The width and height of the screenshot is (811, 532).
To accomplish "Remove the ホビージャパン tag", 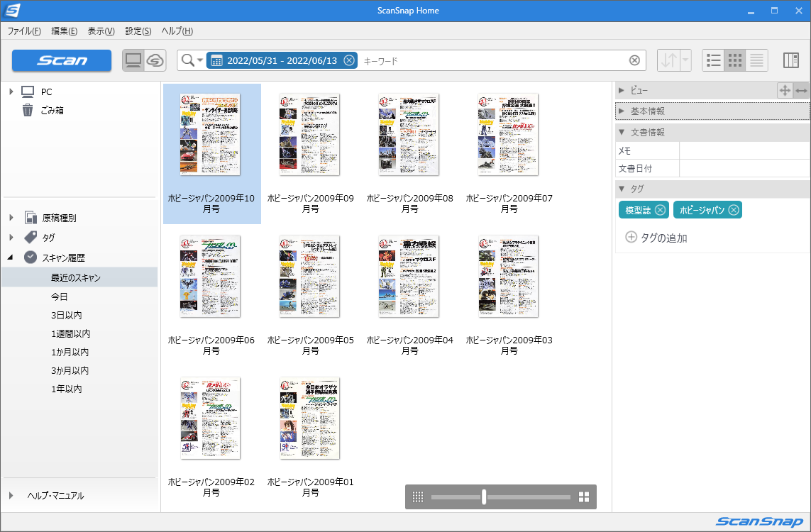I will 734,210.
